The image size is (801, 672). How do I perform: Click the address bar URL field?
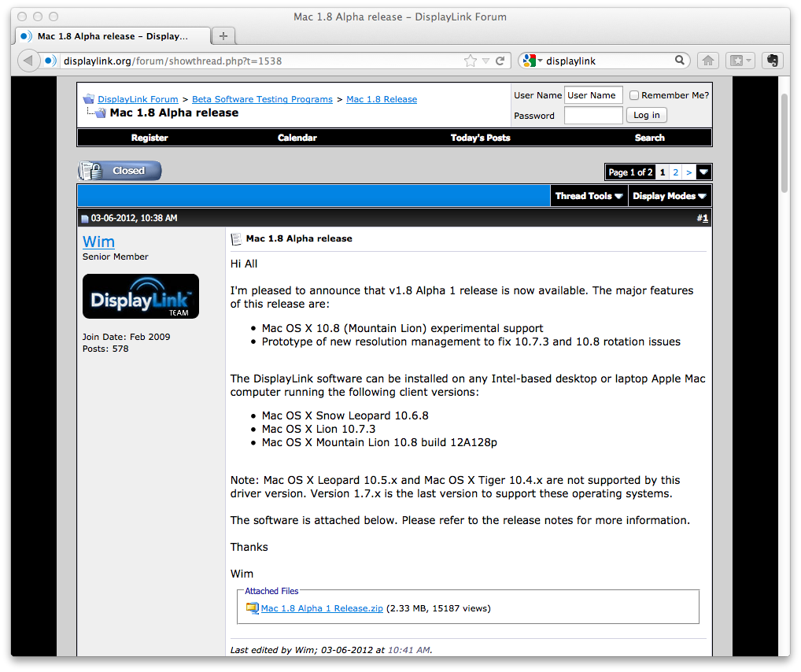260,61
